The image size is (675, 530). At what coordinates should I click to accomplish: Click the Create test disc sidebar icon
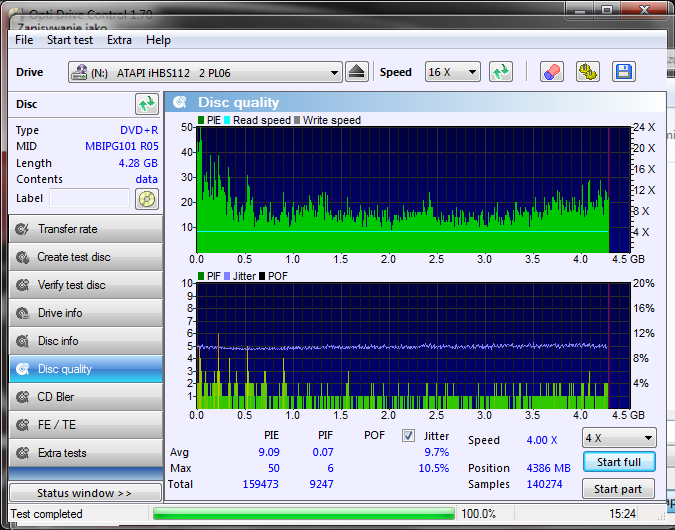pos(22,257)
